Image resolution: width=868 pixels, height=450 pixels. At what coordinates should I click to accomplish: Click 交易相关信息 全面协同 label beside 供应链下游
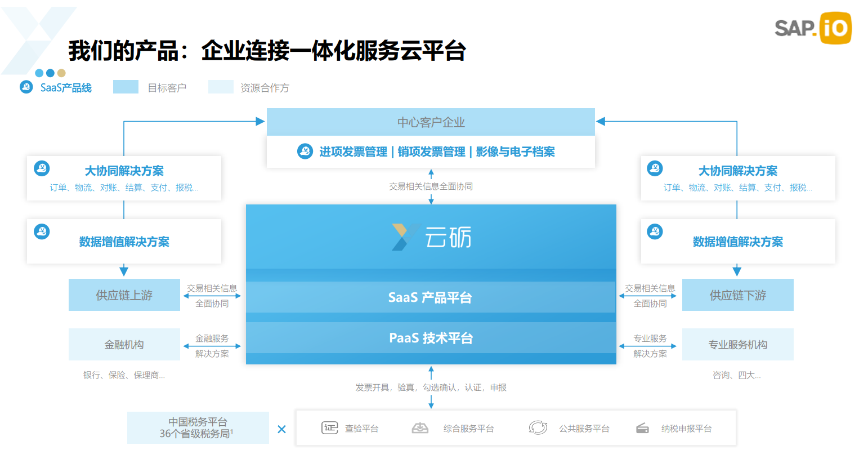click(x=650, y=296)
